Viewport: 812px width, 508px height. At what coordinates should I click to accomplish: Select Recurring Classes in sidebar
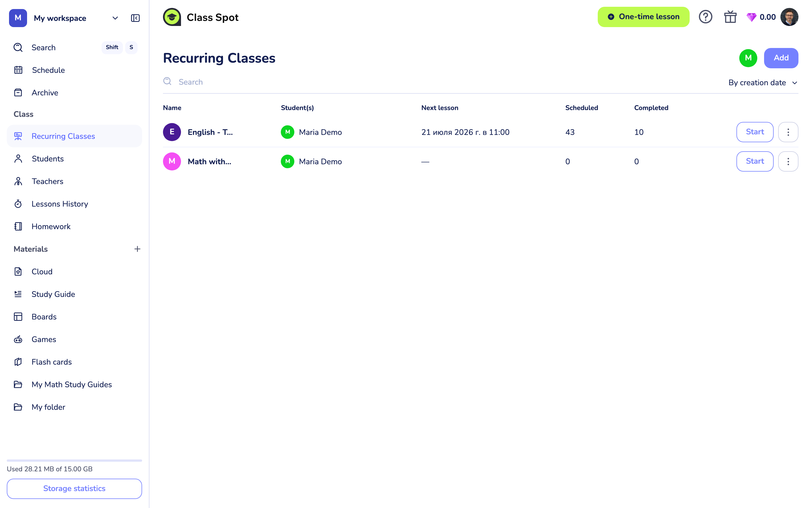point(74,136)
